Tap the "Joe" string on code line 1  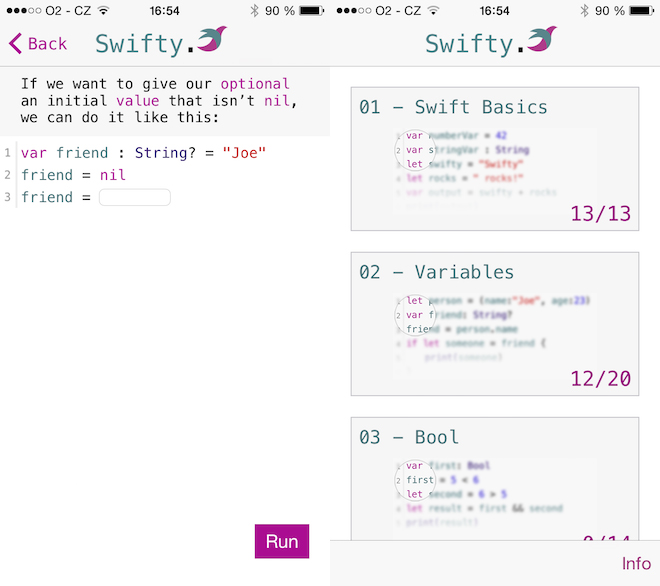point(244,153)
